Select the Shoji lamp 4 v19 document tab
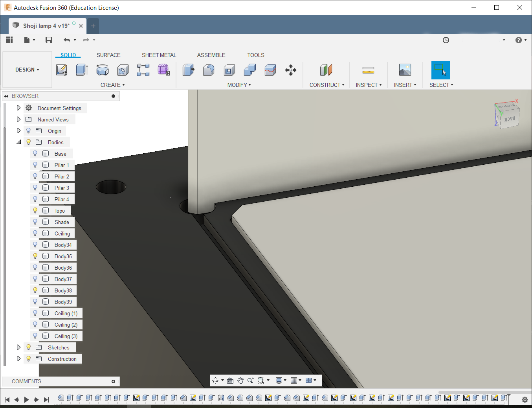Viewport: 532px width, 408px height. click(46, 26)
